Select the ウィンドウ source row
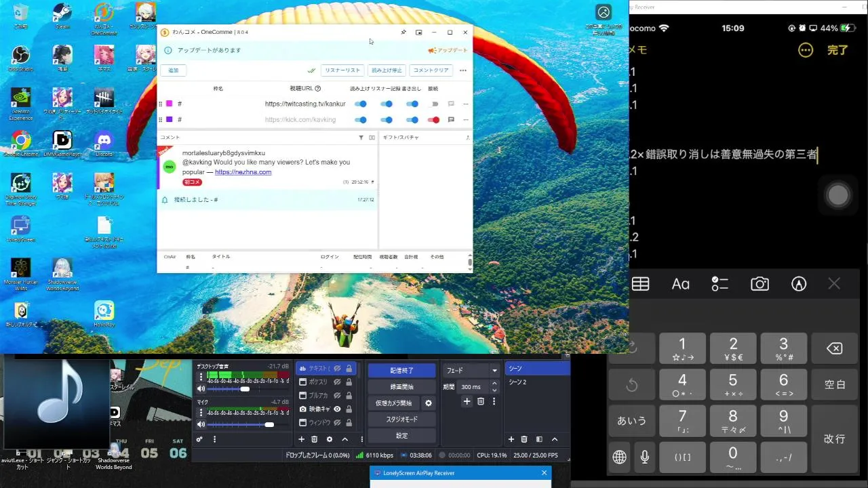 [x=327, y=423]
